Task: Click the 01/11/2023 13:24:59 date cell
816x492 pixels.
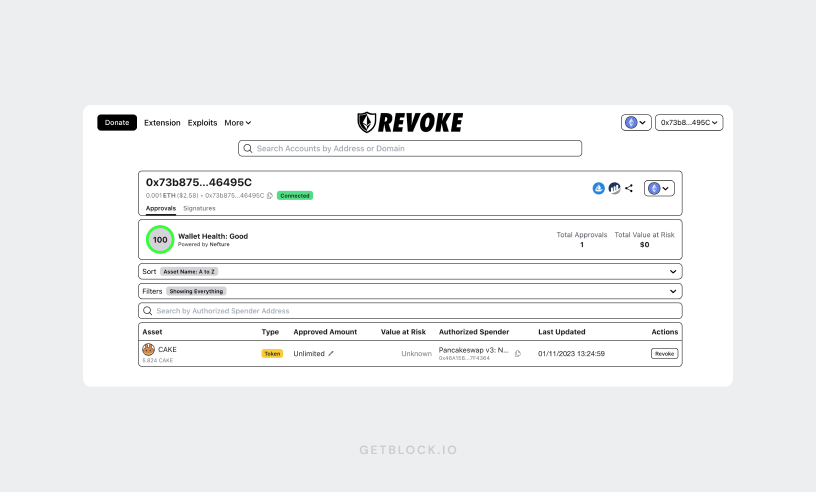Action: click(571, 354)
